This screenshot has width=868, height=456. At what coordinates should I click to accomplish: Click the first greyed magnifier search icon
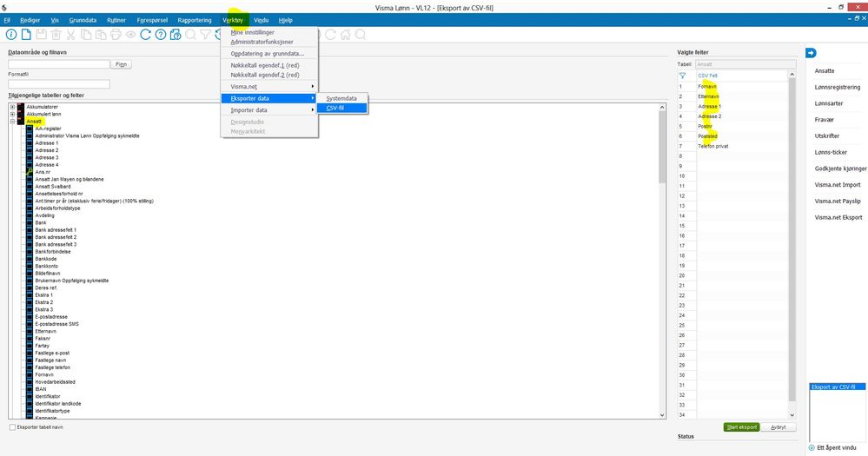pos(190,35)
